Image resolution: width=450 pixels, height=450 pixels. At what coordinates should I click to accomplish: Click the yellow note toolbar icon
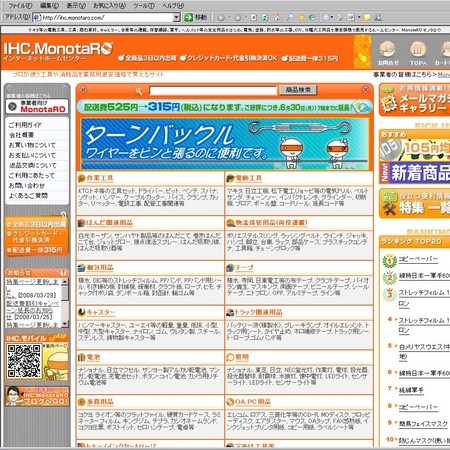(x=367, y=17)
